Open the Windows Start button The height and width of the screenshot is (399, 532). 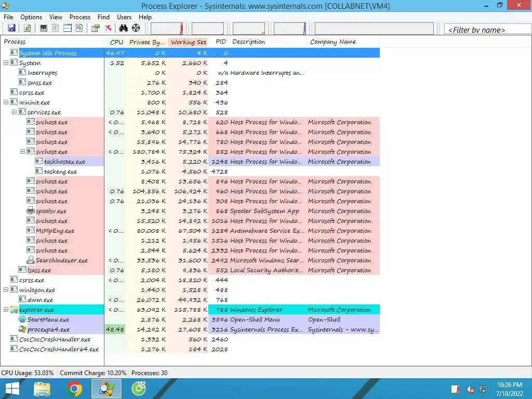pyautogui.click(x=12, y=389)
